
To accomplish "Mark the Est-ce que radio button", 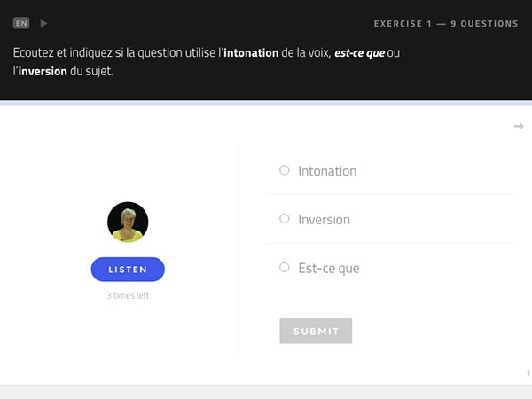I will coord(285,268).
